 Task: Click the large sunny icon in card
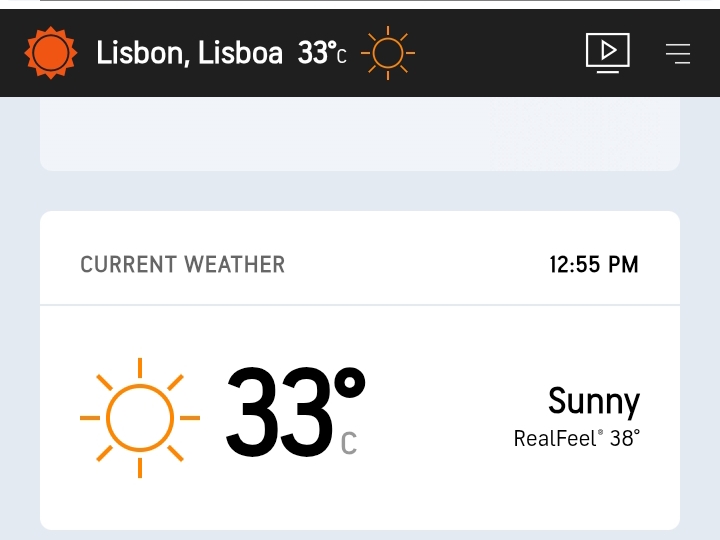click(x=139, y=417)
